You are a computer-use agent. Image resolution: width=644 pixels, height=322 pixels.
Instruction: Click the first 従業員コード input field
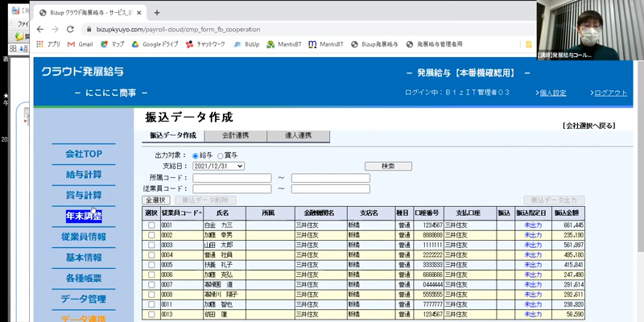[232, 189]
